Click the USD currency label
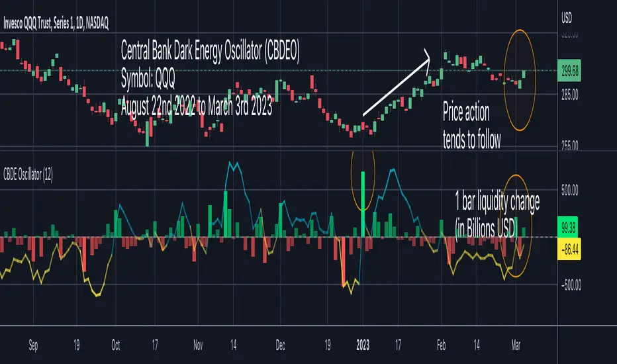The height and width of the screenshot is (364, 617). tap(567, 18)
